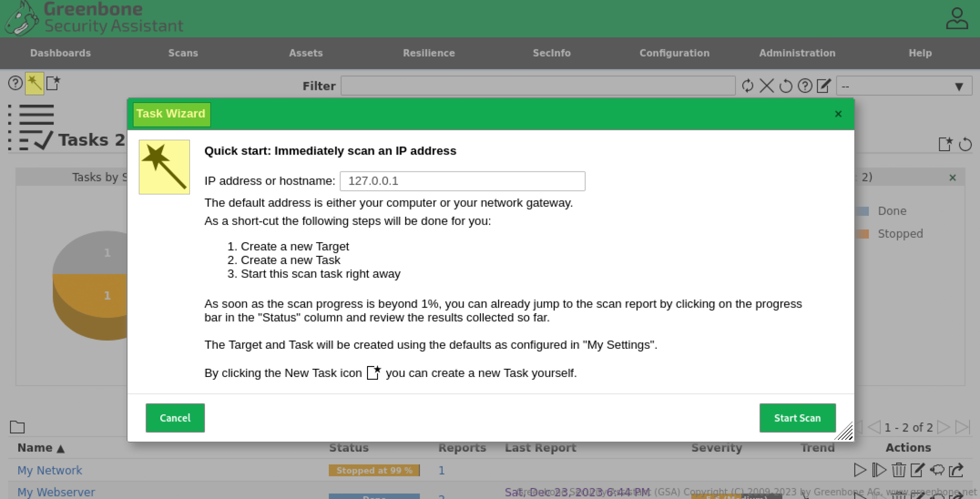Close the dashboard chart panel
The width and height of the screenshot is (980, 499).
click(952, 177)
